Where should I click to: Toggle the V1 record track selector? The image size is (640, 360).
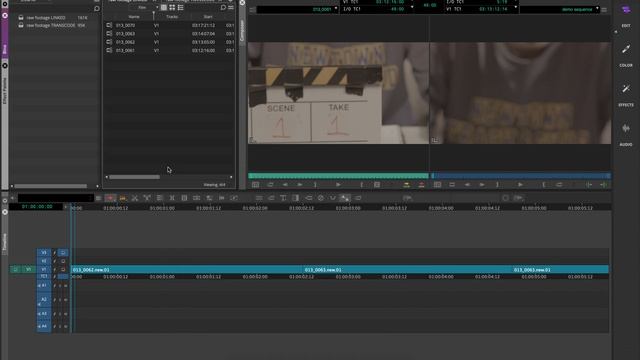click(44, 269)
